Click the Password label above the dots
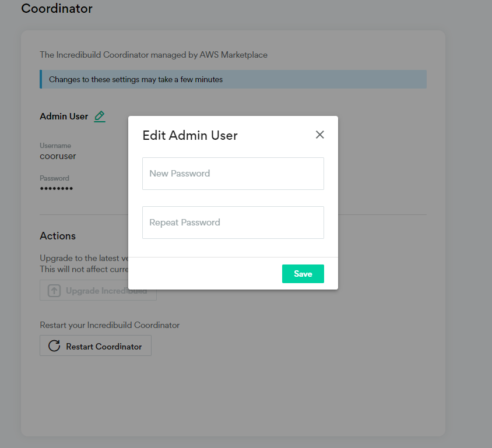This screenshot has height=448, width=492. point(54,178)
